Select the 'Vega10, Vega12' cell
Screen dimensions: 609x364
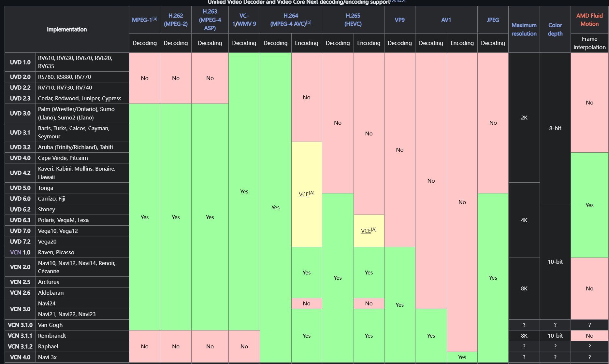coord(82,231)
